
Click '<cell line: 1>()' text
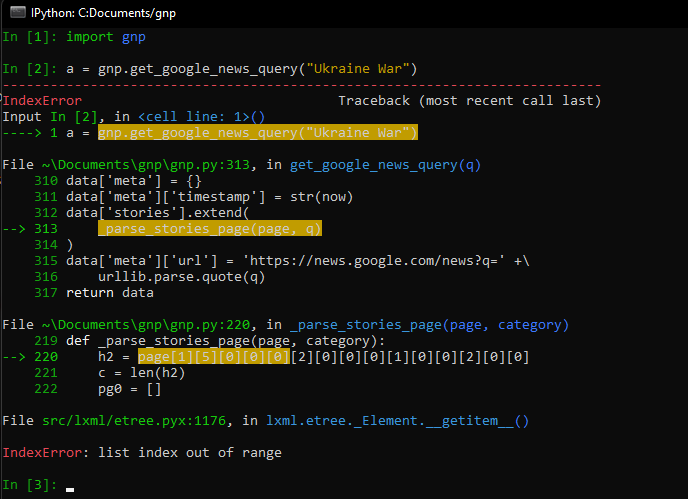point(201,117)
